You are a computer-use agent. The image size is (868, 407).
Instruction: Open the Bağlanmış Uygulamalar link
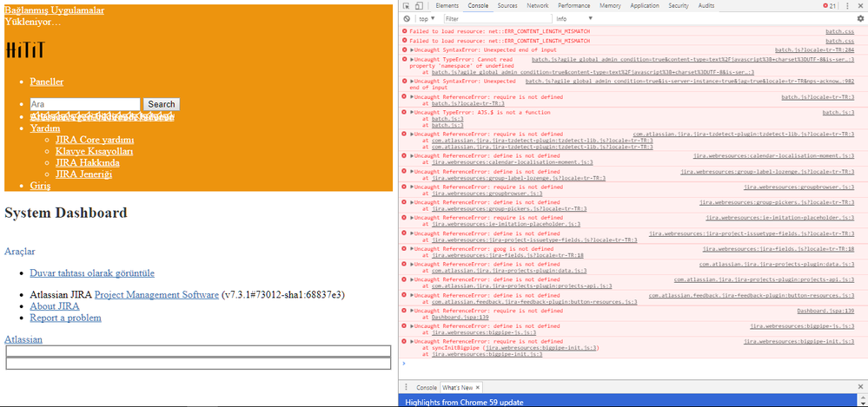(x=54, y=10)
